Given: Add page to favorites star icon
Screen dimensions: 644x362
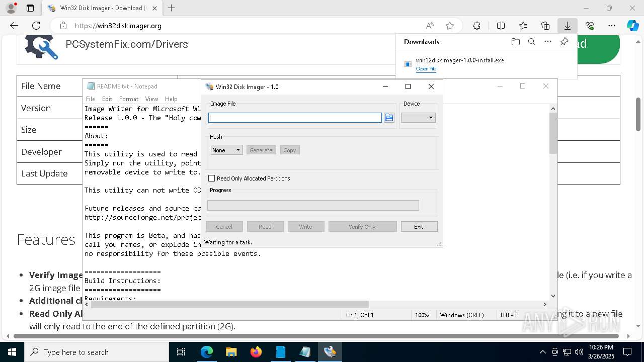Looking at the screenshot, I should click(450, 26).
